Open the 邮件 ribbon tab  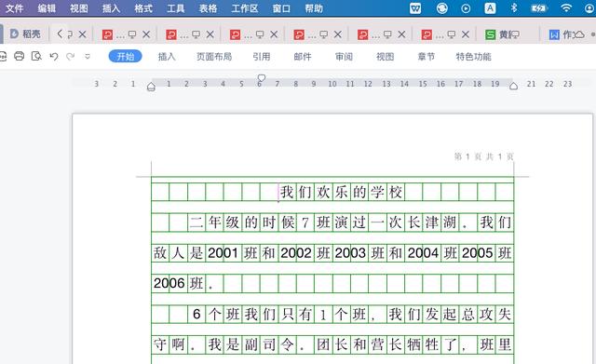[303, 57]
